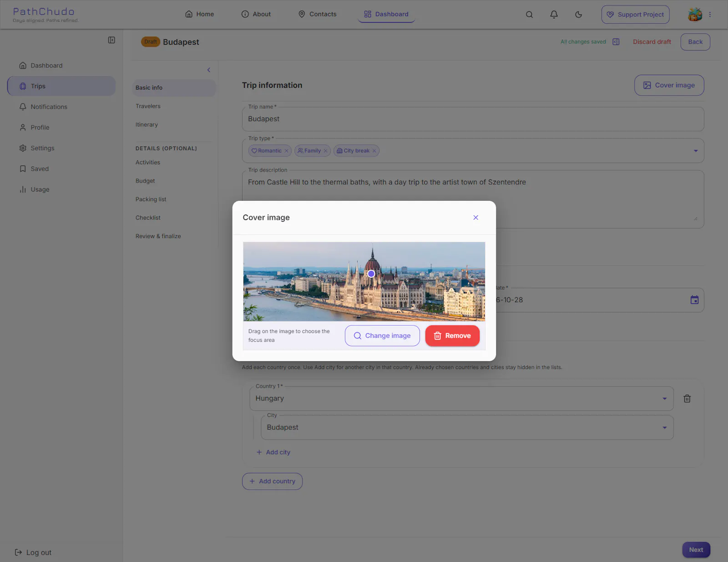Open Profile in the sidebar
Image resolution: width=728 pixels, height=562 pixels.
(x=61, y=127)
